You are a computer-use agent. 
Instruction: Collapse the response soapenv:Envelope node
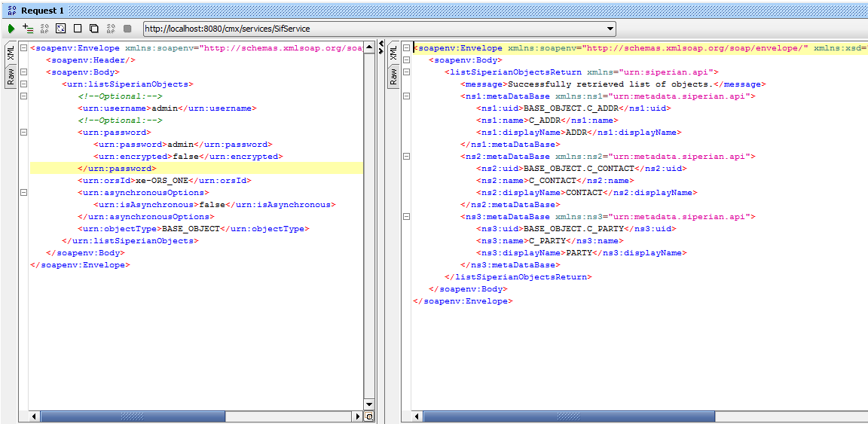406,48
